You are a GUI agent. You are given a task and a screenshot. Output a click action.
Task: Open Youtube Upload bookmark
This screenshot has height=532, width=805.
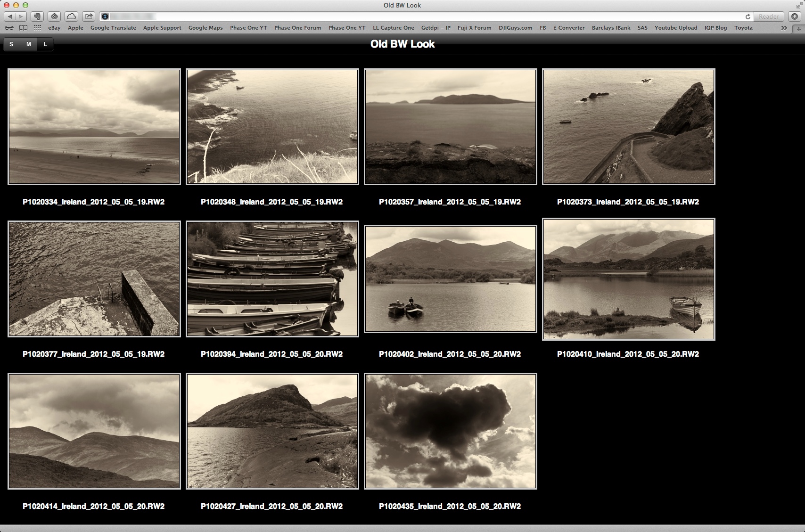pyautogui.click(x=676, y=28)
